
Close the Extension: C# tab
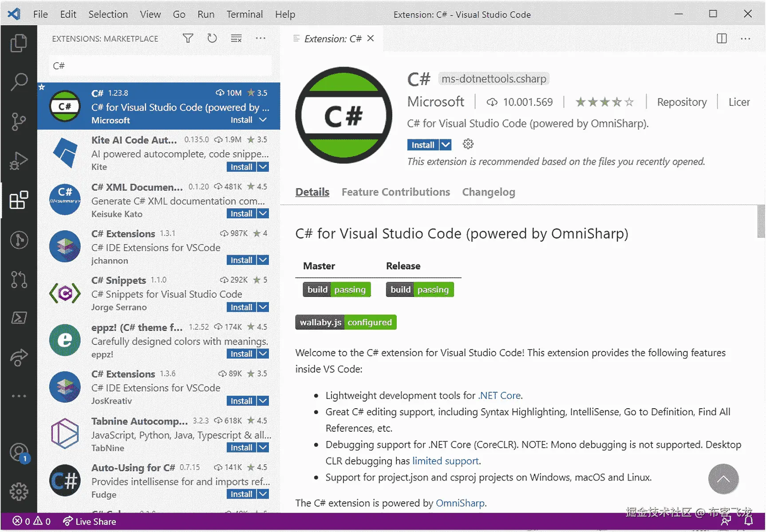(x=371, y=39)
